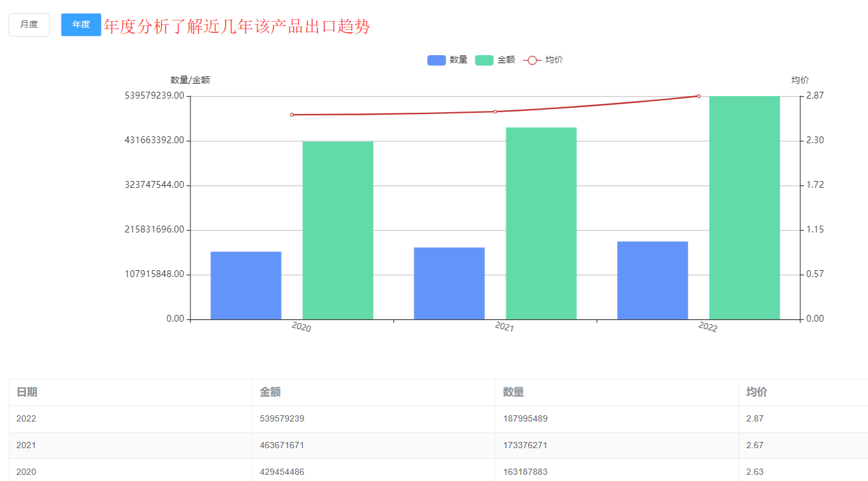Click left axis value 323747544.00
The image size is (868, 481).
pyautogui.click(x=154, y=185)
